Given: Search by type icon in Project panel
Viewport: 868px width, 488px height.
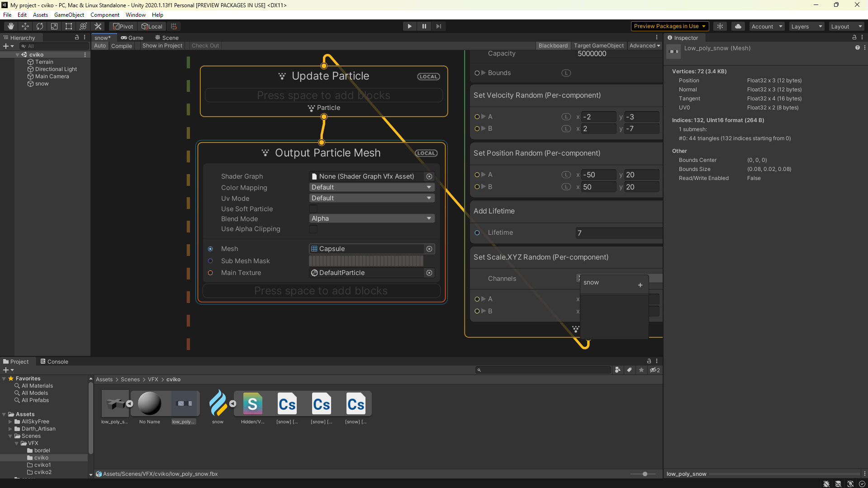Looking at the screenshot, I should click(618, 370).
